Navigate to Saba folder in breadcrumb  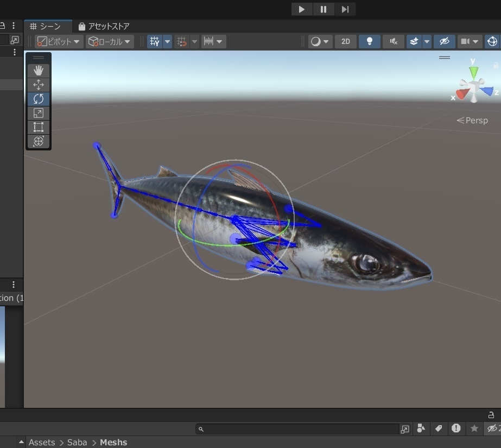pyautogui.click(x=77, y=442)
